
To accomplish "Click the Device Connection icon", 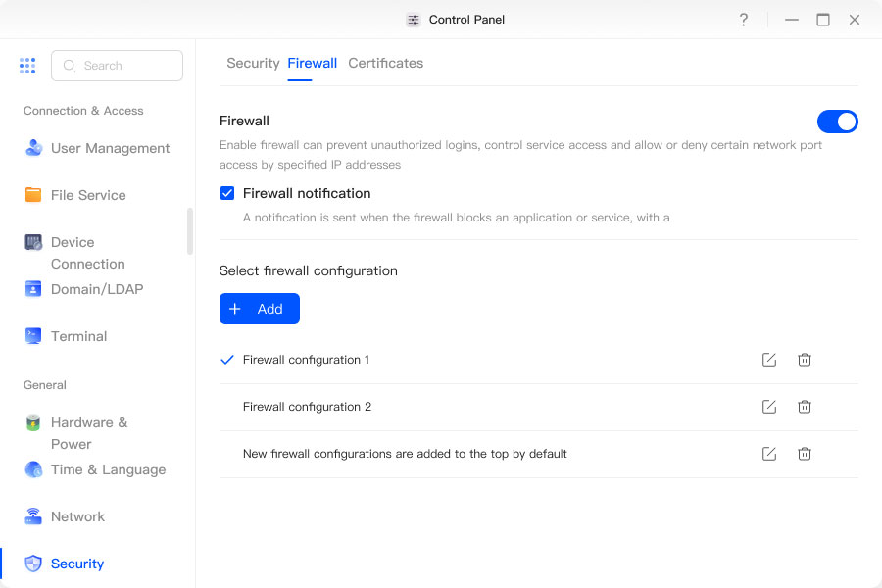I will (32, 242).
